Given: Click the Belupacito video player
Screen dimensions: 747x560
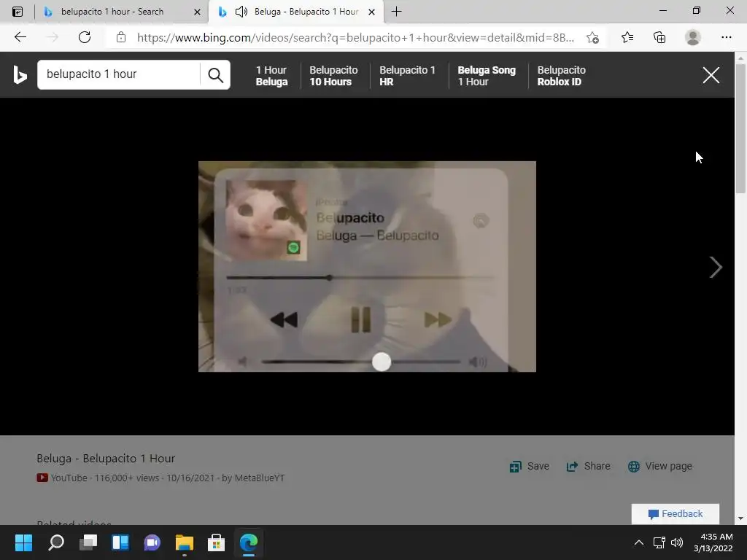Looking at the screenshot, I should click(x=367, y=266).
